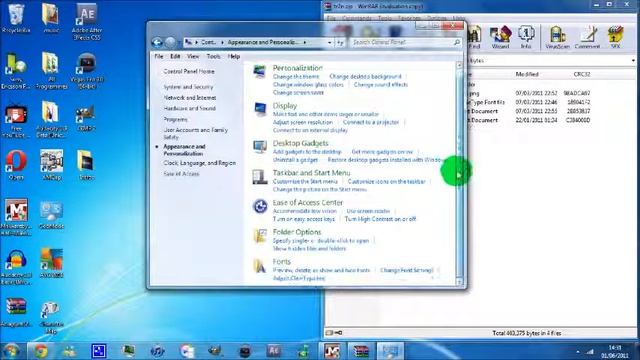This screenshot has width=640, height=360.
Task: Click the Control Panel scrollbar up arrow
Action: point(459,65)
